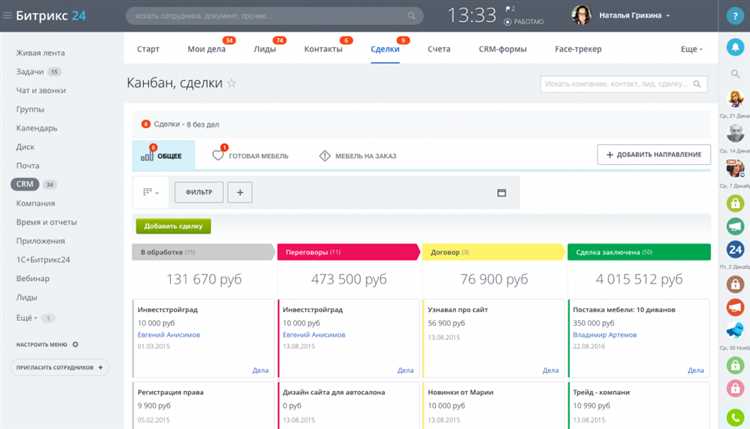Switch to the Лиды tab
This screenshot has width=750, height=429.
pyautogui.click(x=265, y=49)
